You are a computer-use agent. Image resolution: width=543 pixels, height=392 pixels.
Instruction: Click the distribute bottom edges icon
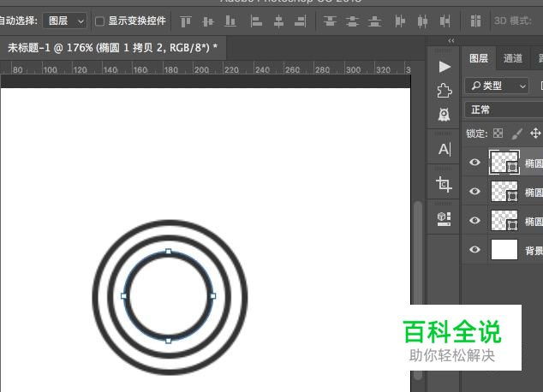click(x=374, y=21)
